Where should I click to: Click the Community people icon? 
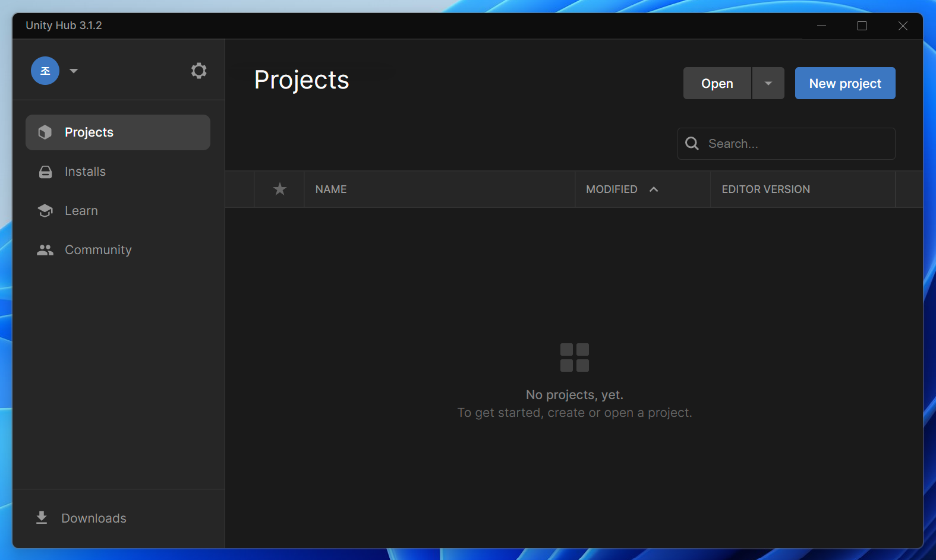45,250
